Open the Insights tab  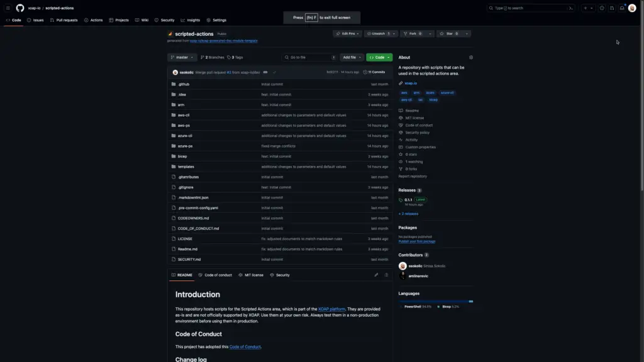190,19
